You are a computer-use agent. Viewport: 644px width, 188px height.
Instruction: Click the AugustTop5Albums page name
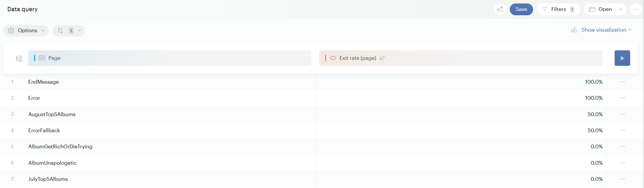(52, 114)
